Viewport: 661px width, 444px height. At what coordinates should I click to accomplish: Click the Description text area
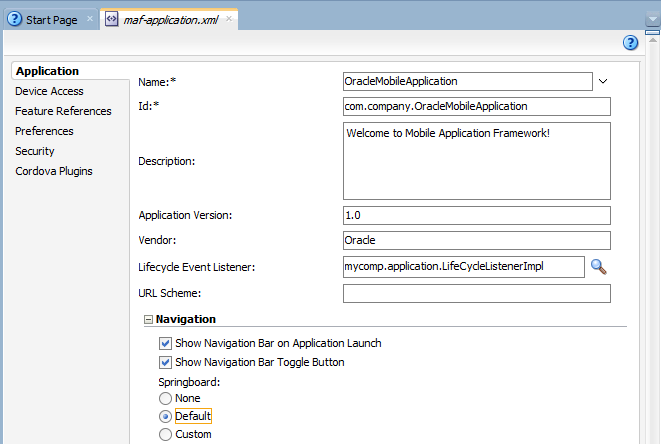click(x=477, y=161)
